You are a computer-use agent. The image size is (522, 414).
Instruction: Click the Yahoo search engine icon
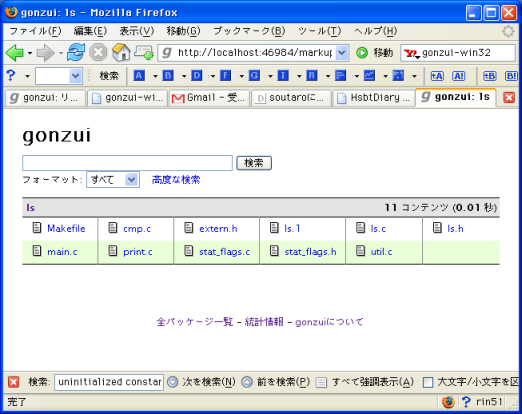(x=411, y=53)
